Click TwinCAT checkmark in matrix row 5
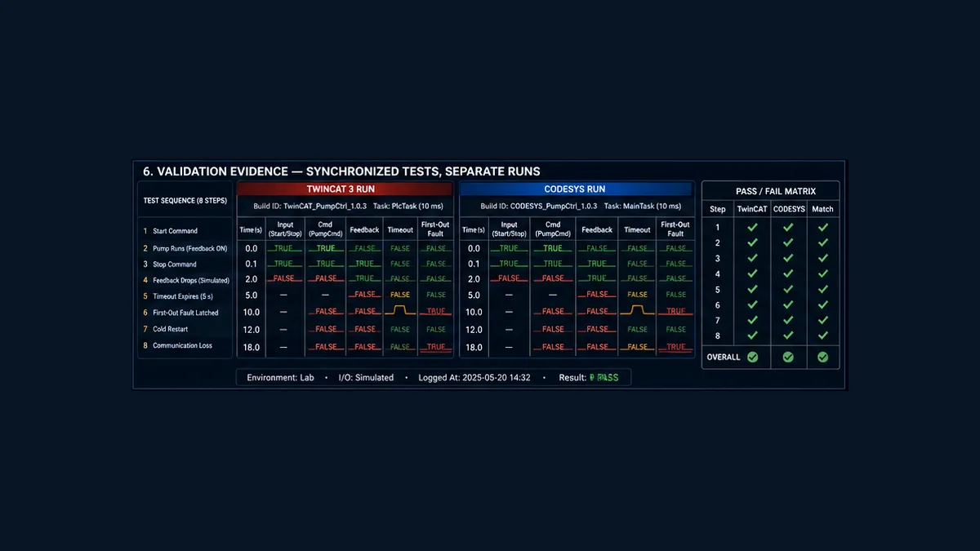This screenshot has height=551, width=980. click(x=752, y=290)
